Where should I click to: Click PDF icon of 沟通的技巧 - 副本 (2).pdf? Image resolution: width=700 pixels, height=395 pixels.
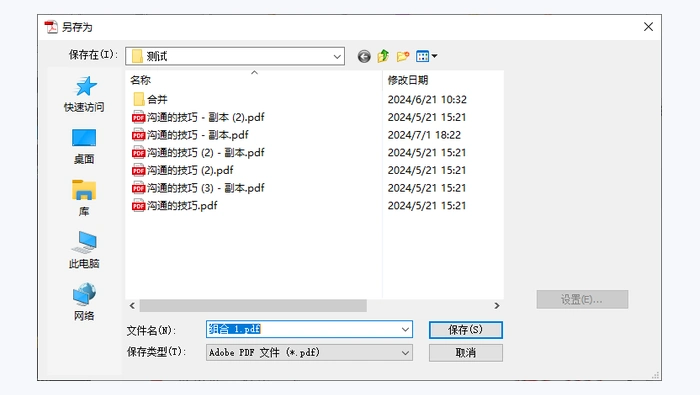pyautogui.click(x=138, y=117)
